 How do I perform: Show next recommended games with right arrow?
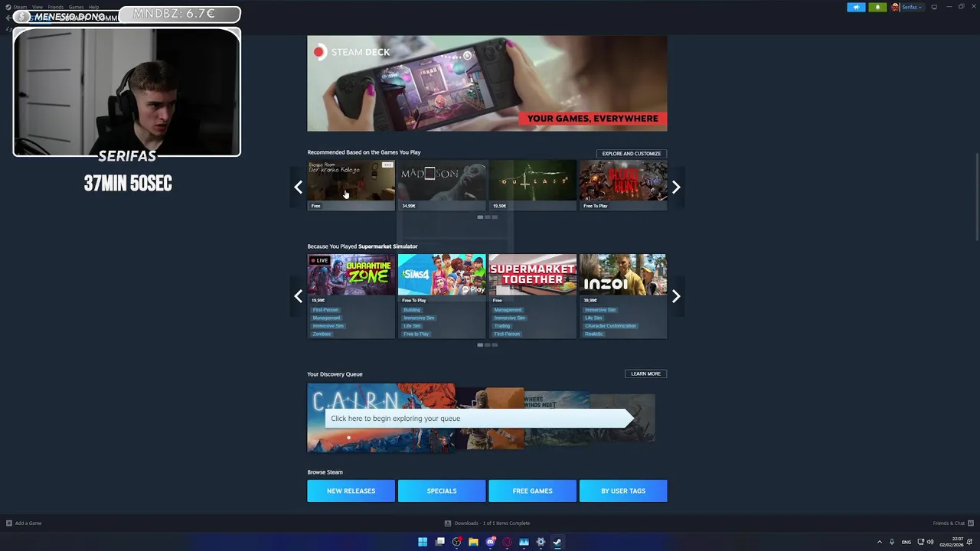676,187
